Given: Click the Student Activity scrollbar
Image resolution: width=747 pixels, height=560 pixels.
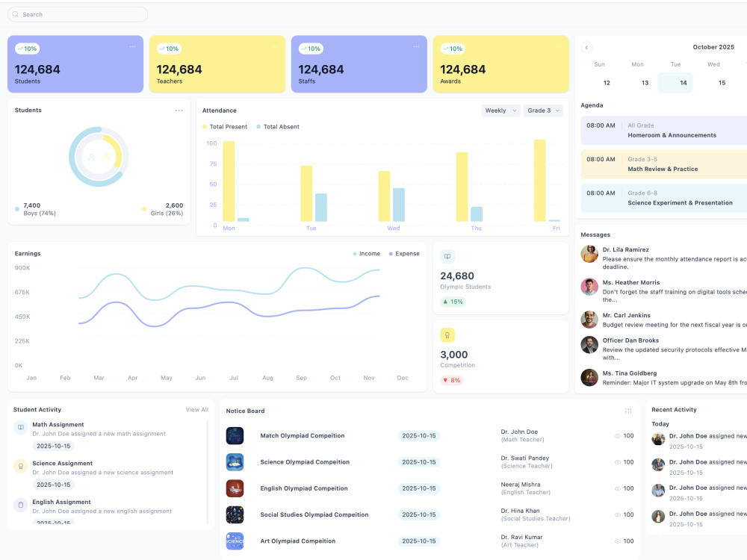Looking at the screenshot, I should click(207, 471).
